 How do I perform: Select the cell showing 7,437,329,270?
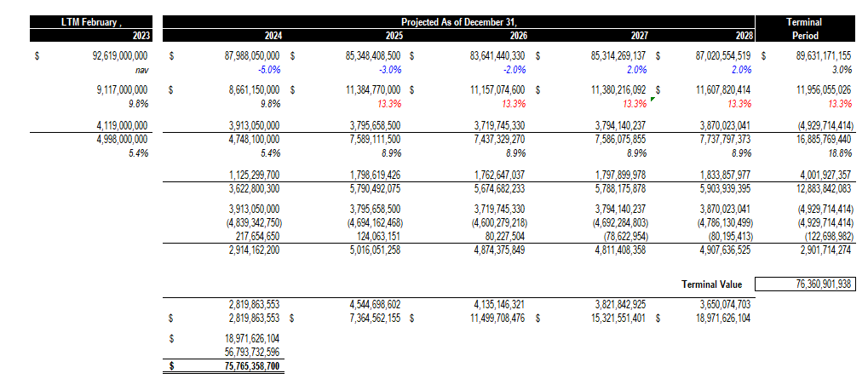tap(499, 139)
